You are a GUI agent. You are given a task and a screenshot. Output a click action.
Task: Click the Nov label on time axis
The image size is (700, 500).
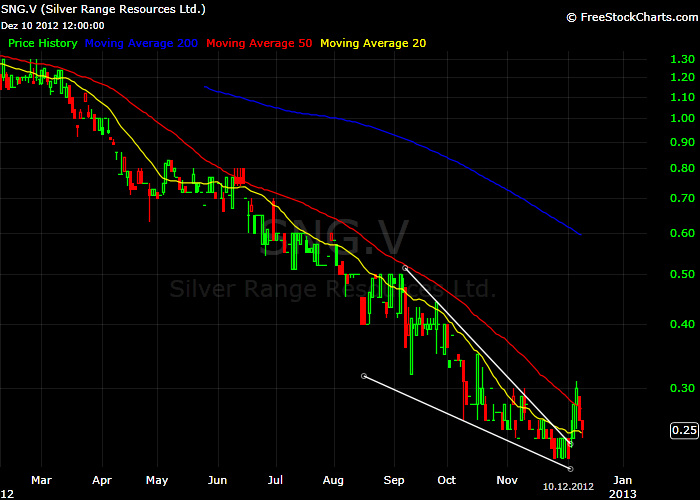click(507, 480)
